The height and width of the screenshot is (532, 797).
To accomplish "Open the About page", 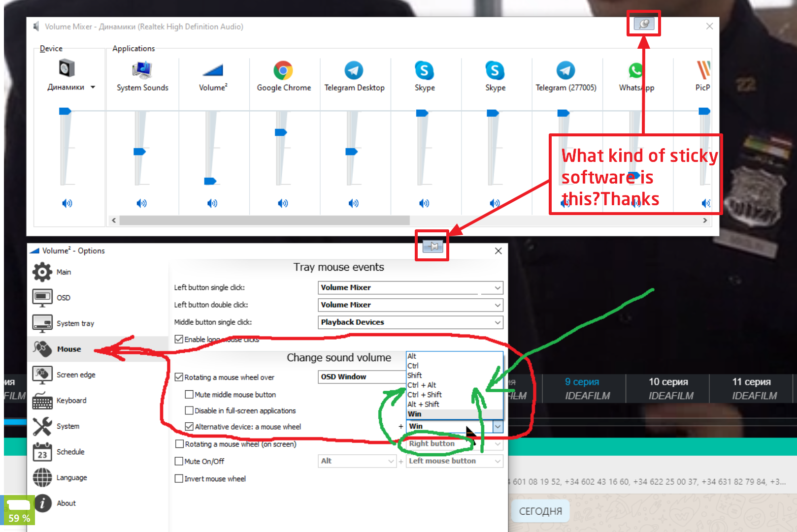I will click(x=98, y=503).
